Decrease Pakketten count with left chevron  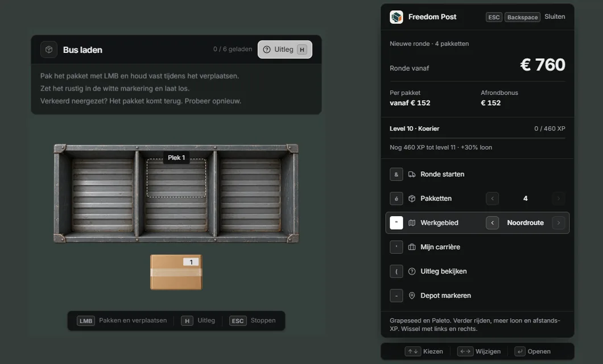click(492, 198)
